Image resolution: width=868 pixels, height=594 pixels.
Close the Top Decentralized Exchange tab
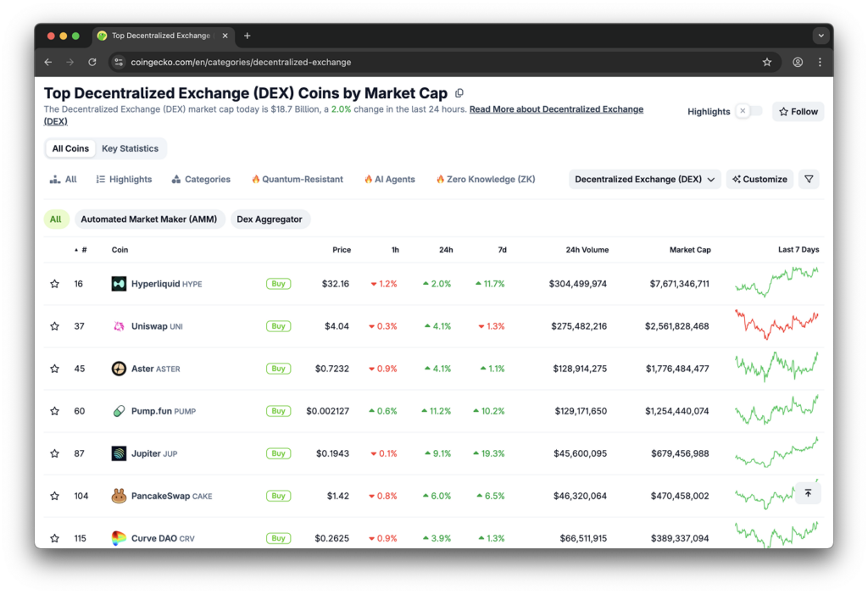pos(225,36)
